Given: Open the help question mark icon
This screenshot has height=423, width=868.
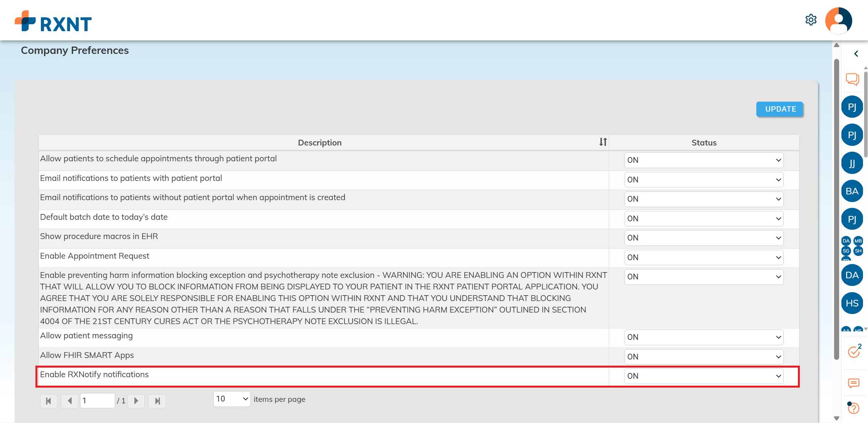Looking at the screenshot, I should [x=853, y=408].
